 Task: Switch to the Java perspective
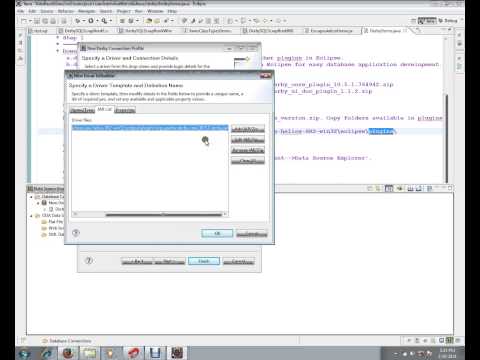click(x=427, y=21)
